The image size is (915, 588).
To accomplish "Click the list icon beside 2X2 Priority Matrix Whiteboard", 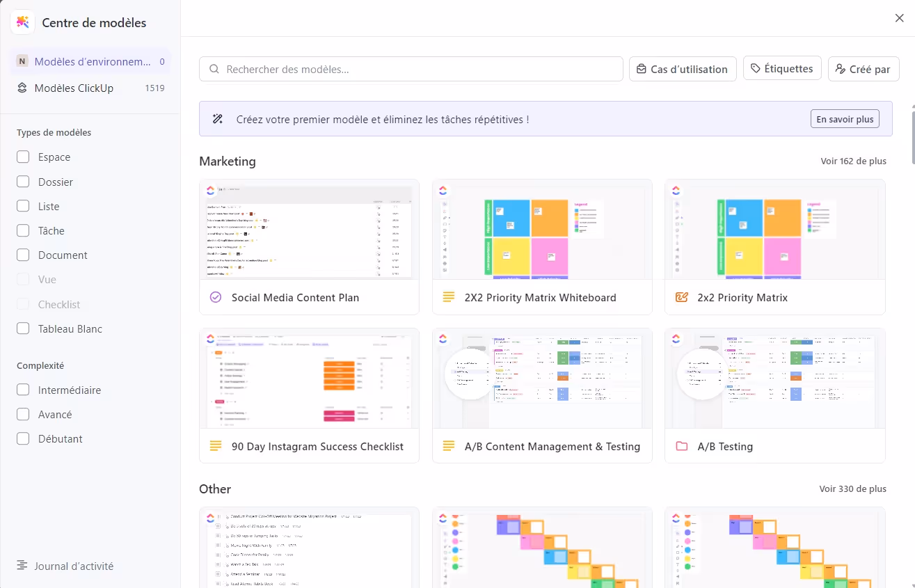I will point(449,297).
